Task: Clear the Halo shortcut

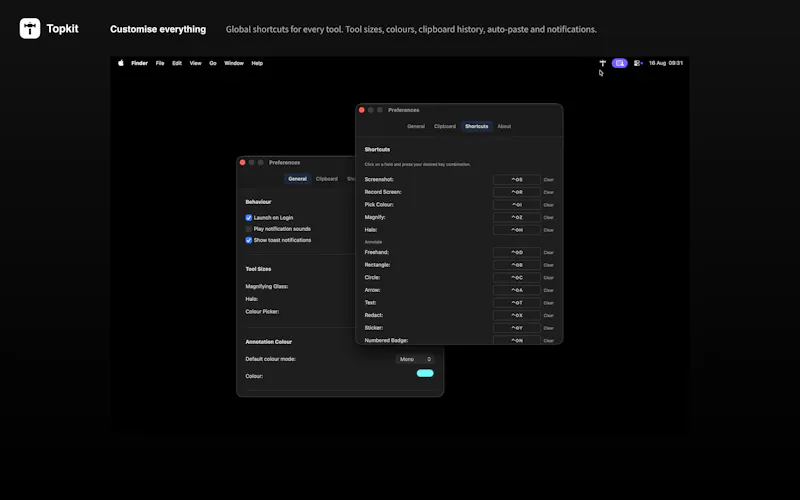Action: pyautogui.click(x=548, y=230)
